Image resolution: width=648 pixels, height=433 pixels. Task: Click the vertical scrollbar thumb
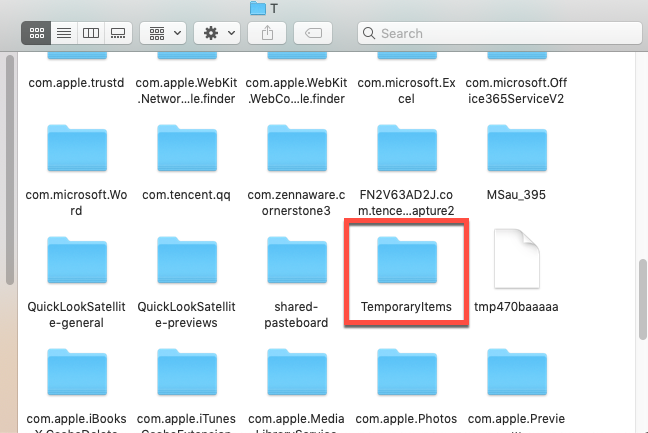(641, 302)
